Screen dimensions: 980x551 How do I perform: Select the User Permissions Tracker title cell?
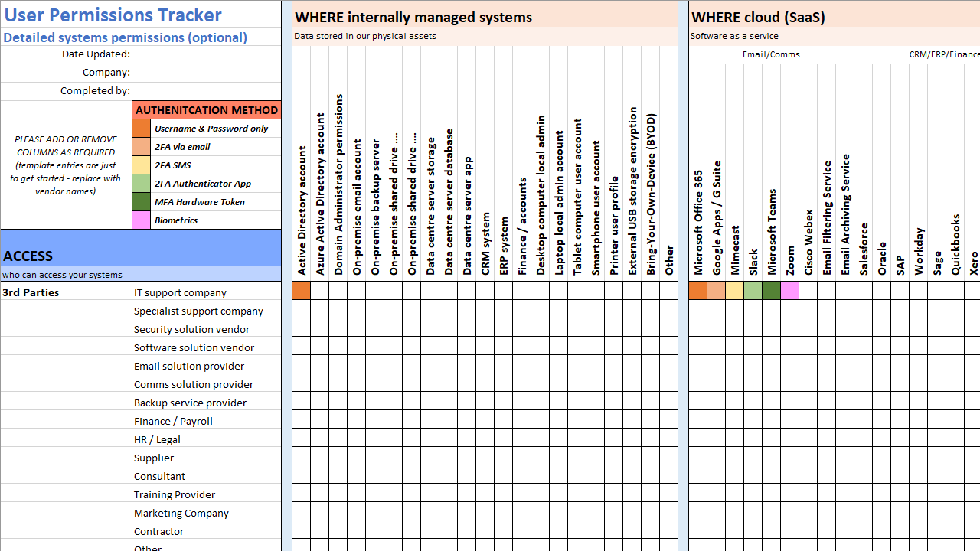113,15
